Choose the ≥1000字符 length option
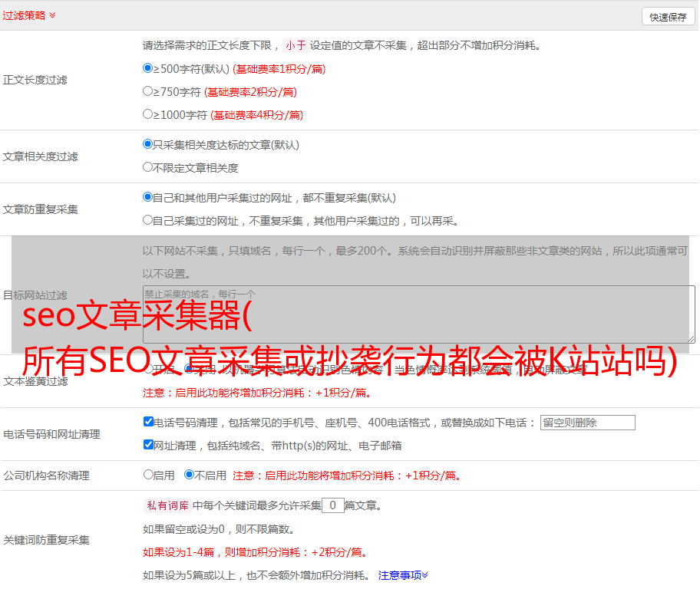The image size is (700, 589). pyautogui.click(x=148, y=114)
